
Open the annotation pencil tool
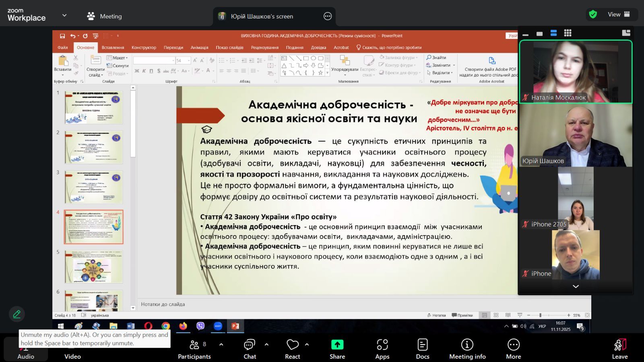[x=17, y=314]
